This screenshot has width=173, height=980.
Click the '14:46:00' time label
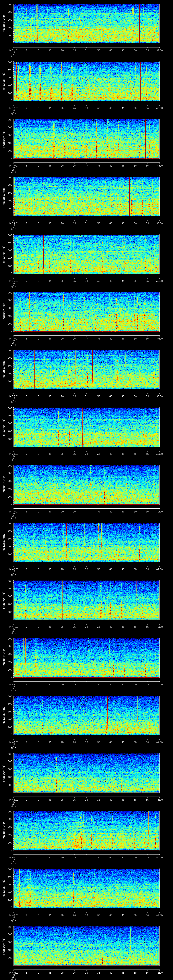(14, 915)
